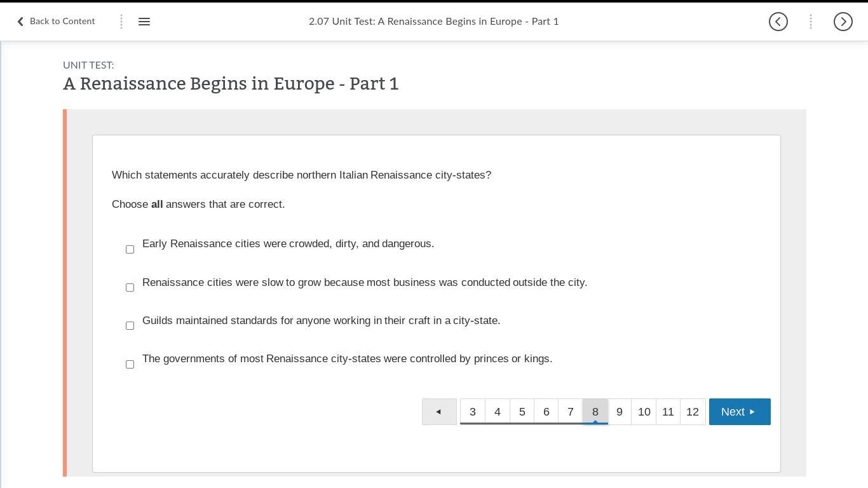The width and height of the screenshot is (868, 488).
Task: Click the 'Choose all answers that are correct' instruction
Action: pos(198,205)
